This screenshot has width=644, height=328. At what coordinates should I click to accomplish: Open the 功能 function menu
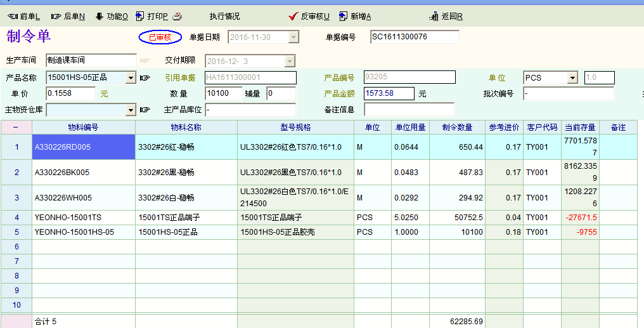100,16
